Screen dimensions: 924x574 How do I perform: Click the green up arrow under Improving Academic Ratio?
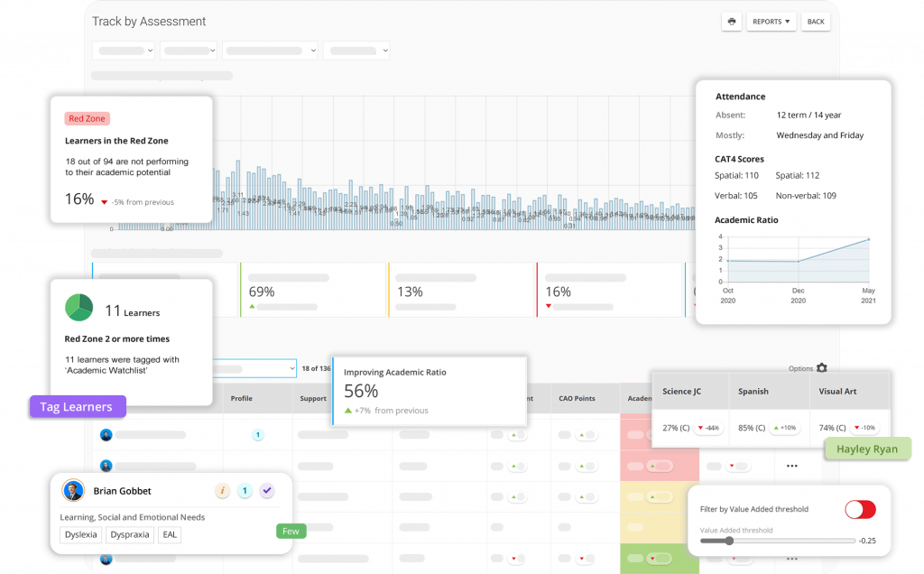click(x=348, y=411)
